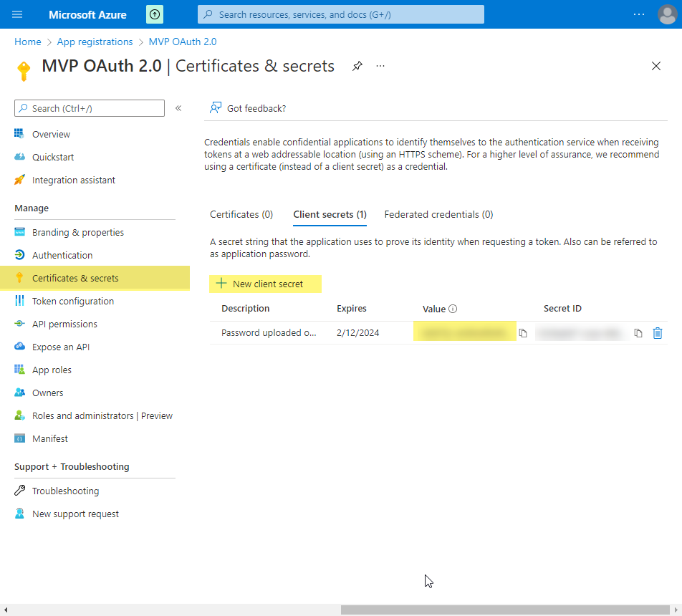Image resolution: width=682 pixels, height=616 pixels.
Task: Click the Expires column header
Action: point(352,309)
